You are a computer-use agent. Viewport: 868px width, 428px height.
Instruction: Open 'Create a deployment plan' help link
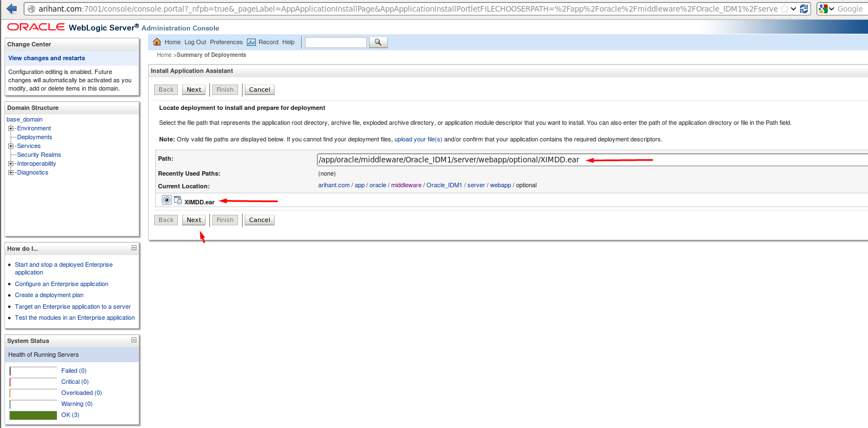pos(49,295)
